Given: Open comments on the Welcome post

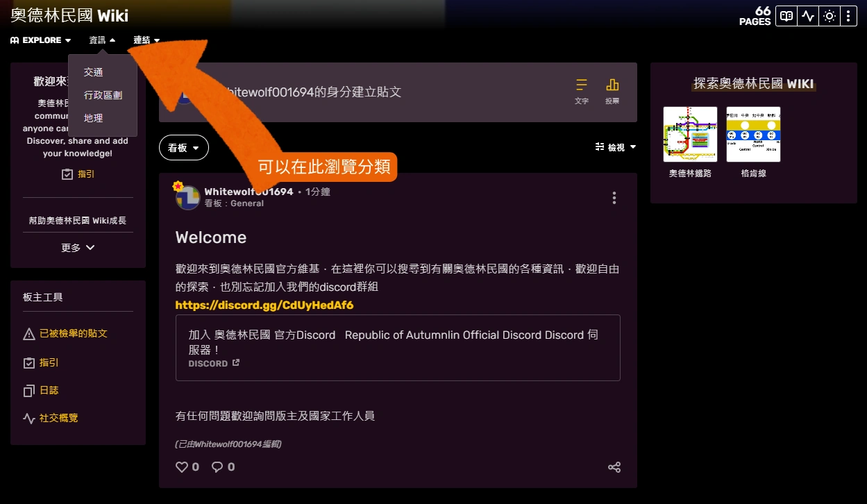Looking at the screenshot, I should [217, 467].
